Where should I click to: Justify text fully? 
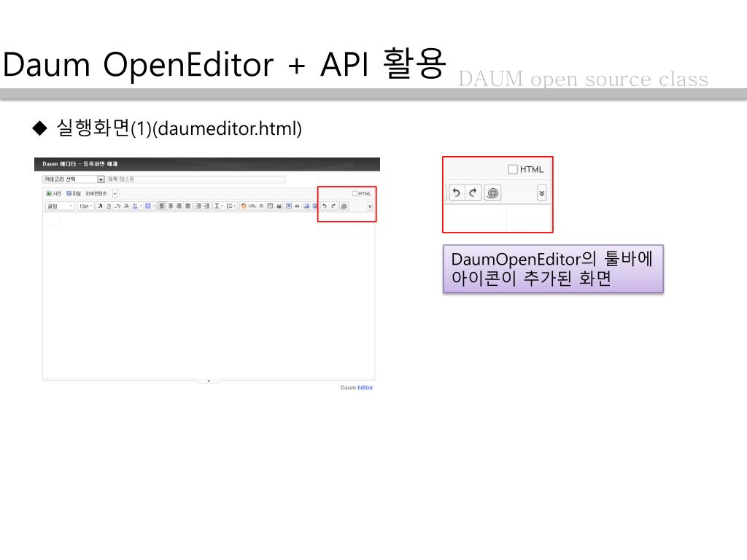click(187, 206)
